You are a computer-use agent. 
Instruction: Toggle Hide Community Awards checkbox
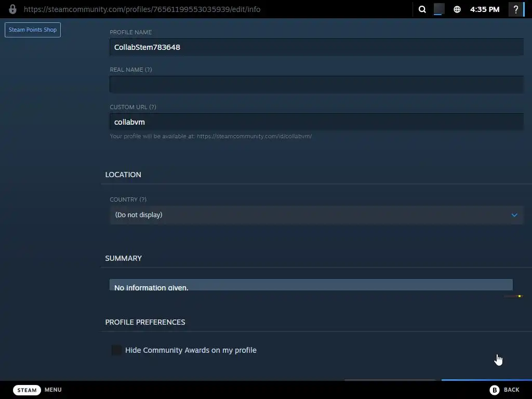(116, 350)
